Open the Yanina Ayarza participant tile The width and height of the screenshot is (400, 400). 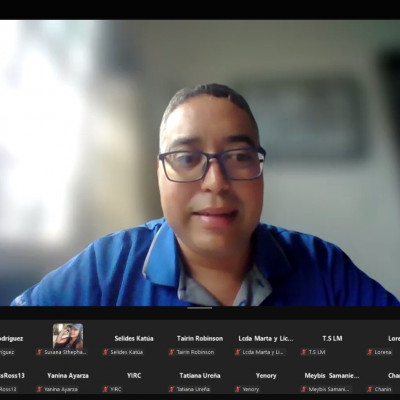[68, 377]
